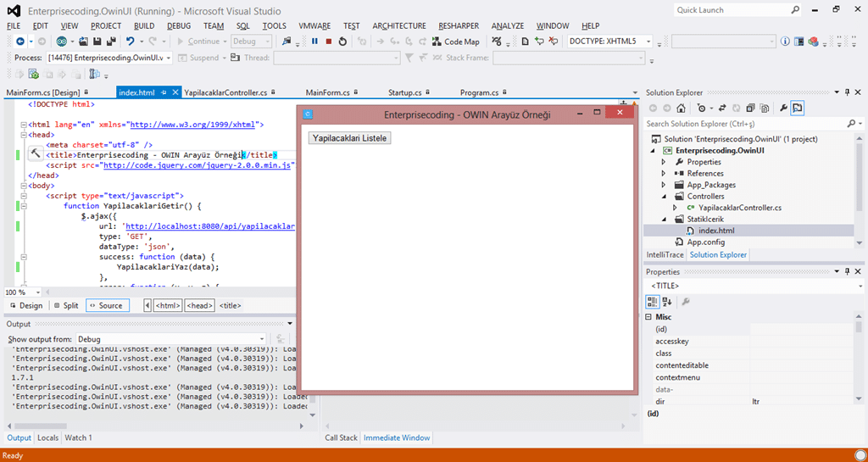Expand the Properties node in Solution Explorer

tap(664, 162)
